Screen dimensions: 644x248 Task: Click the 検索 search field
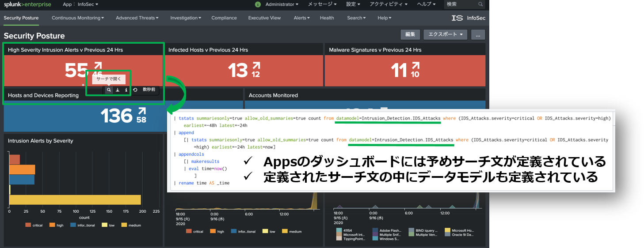464,4
